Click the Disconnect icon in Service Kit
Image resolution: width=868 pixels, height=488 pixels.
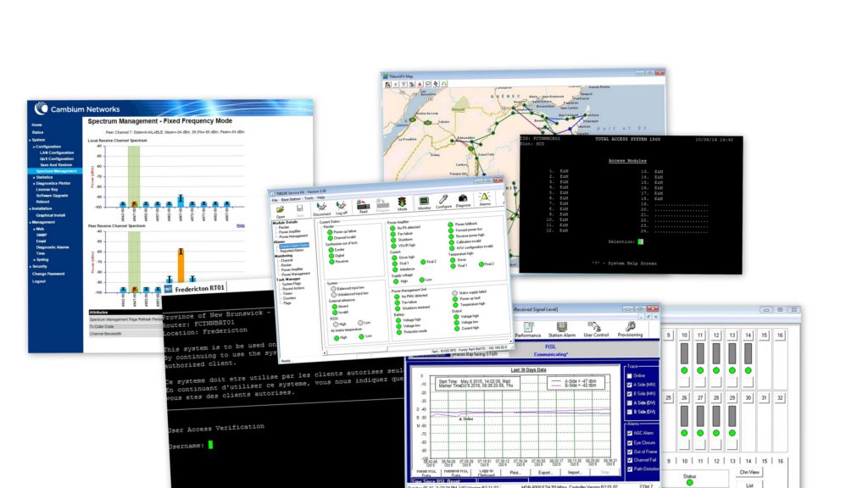(x=321, y=207)
